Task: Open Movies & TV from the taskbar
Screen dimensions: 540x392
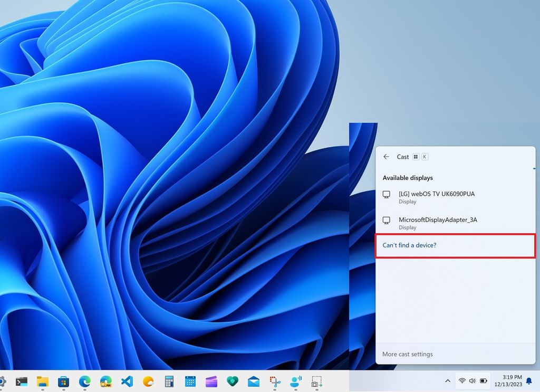Action: coord(212,381)
